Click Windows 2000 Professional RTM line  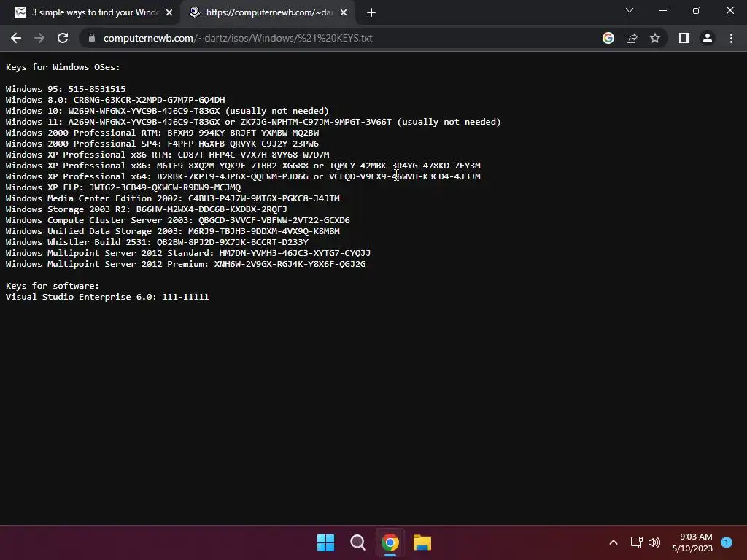click(163, 133)
